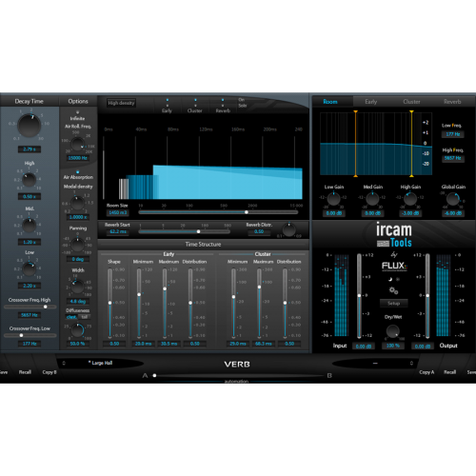This screenshot has height=476, width=476.
Task: Click the Width knob
Action: (77, 287)
